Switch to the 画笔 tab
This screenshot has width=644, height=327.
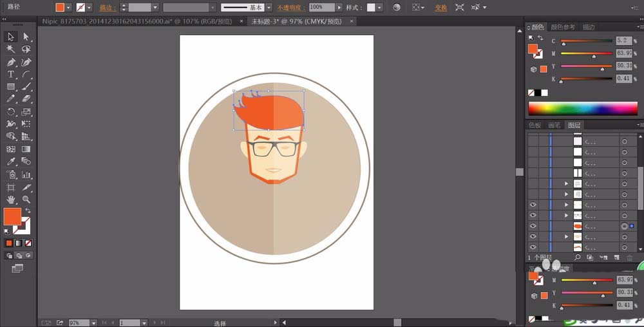554,125
